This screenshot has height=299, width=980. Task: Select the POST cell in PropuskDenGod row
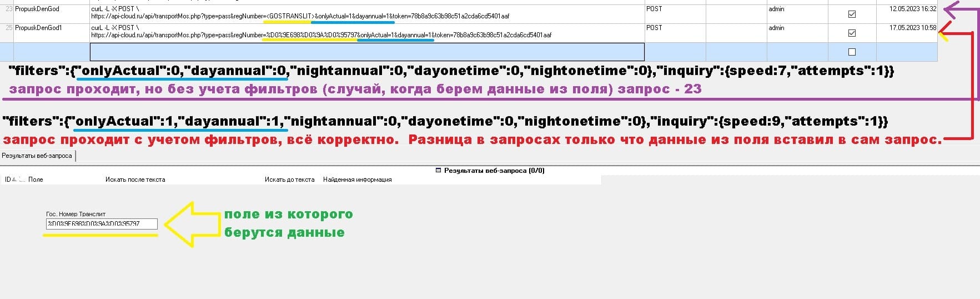click(x=675, y=14)
